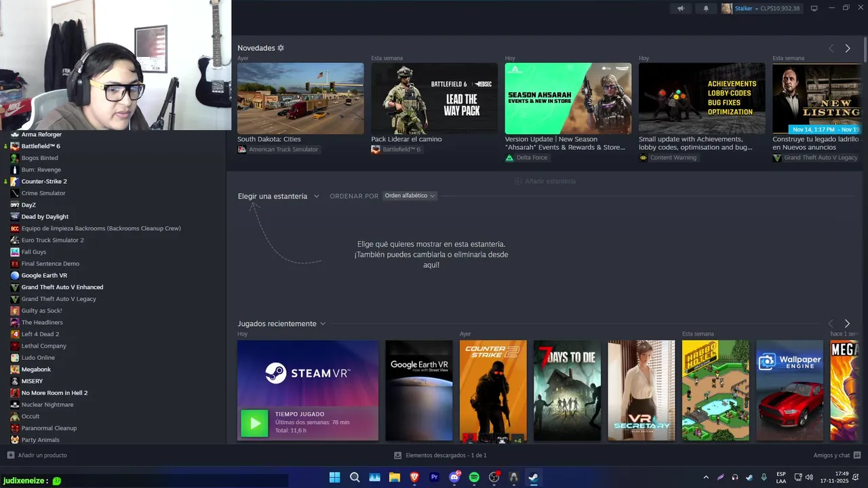Open the Counter Strike 2 cover
The width and height of the screenshot is (868, 488).
pyautogui.click(x=493, y=390)
